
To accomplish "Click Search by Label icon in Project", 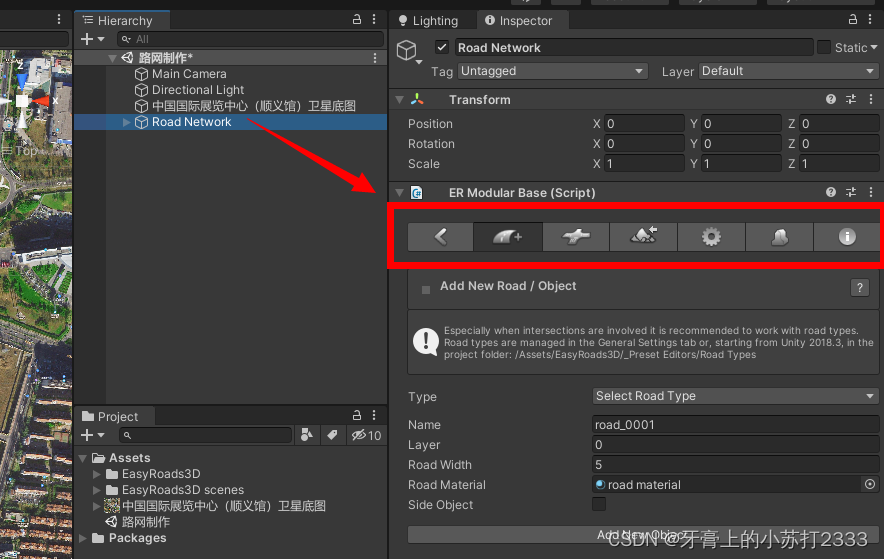I will [x=332, y=435].
